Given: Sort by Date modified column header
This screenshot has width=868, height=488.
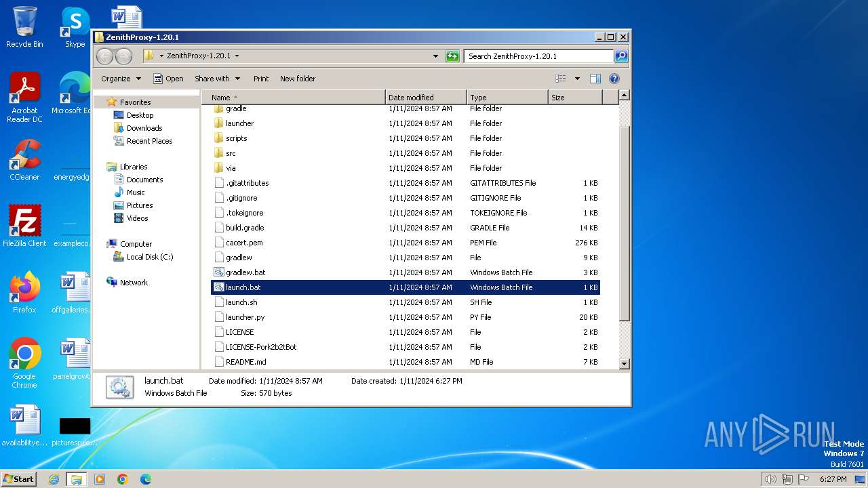Looking at the screenshot, I should point(426,98).
